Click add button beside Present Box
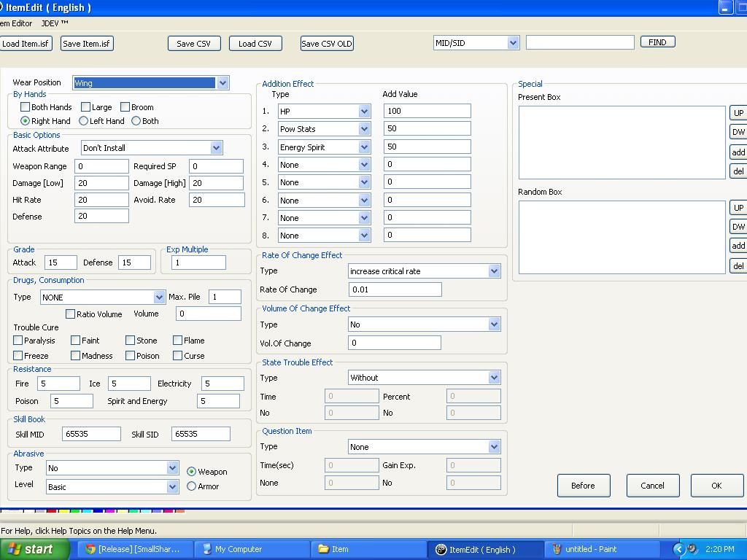Image resolution: width=747 pixels, height=560 pixels. 738,152
